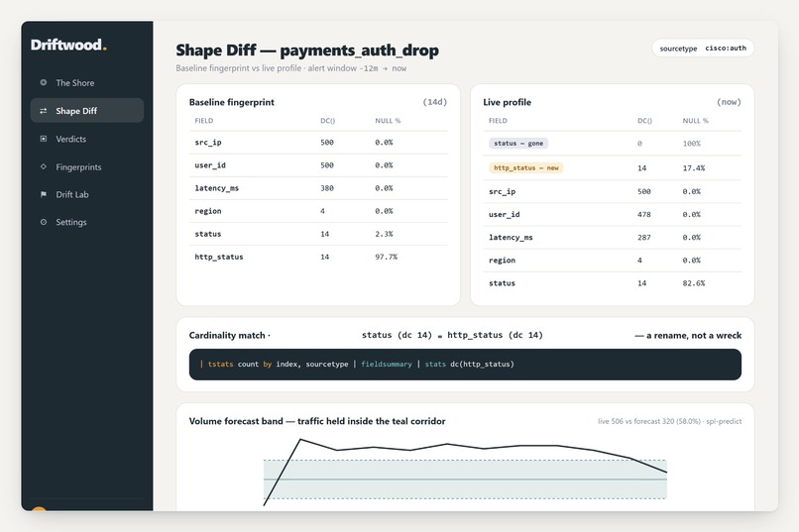Click FIELD header in Baseline table
Screen dimensions: 799x532
coord(204,121)
